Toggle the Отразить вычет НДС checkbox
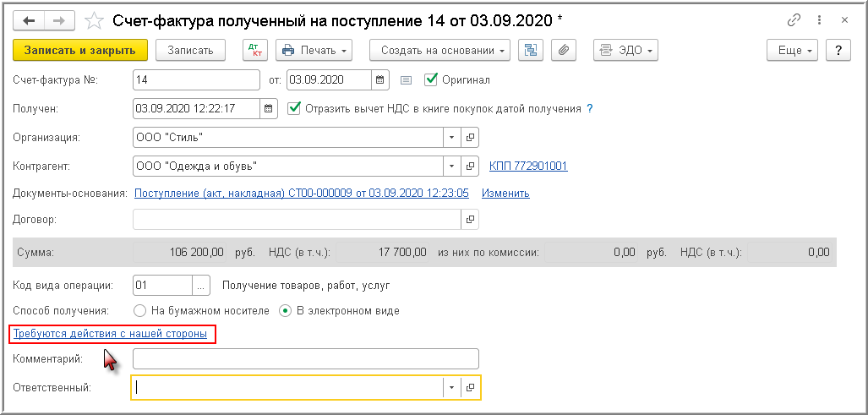Viewport: 868px width, 415px height. (294, 108)
